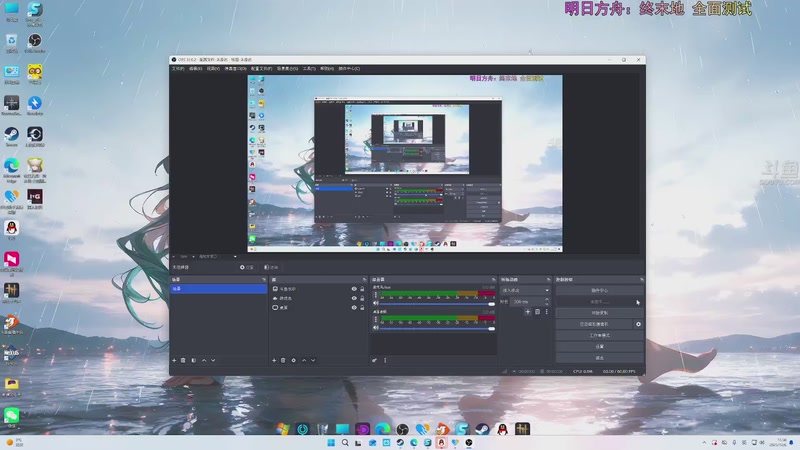Open audio mixer bottom three-dot menu
Screen dimensions: 800x450
coord(385,360)
